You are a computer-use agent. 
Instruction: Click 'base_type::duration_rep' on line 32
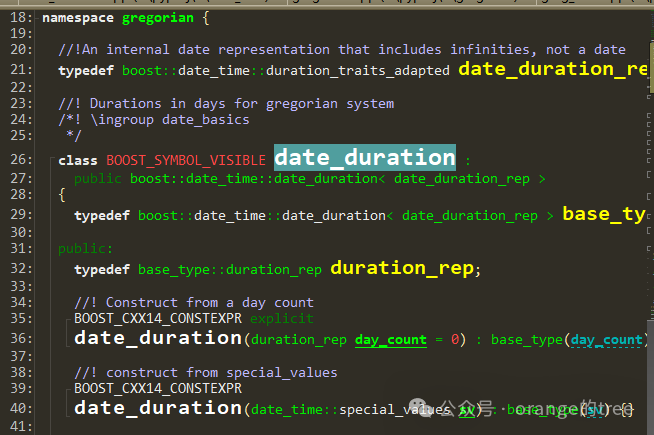(x=230, y=270)
